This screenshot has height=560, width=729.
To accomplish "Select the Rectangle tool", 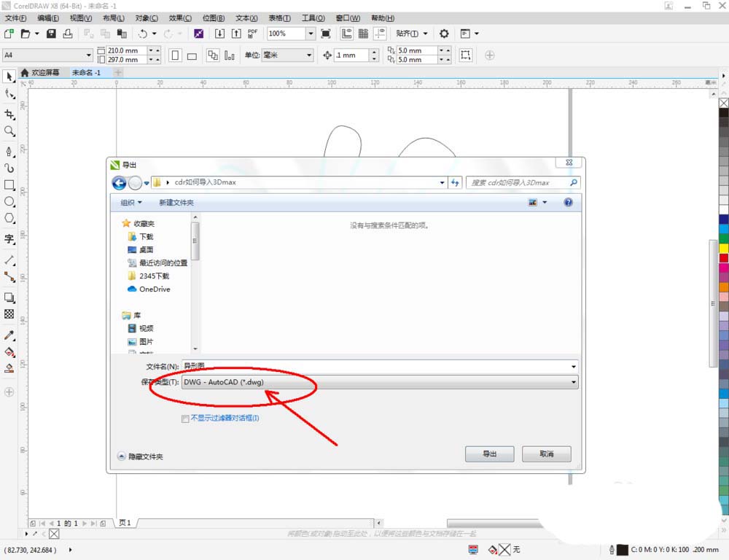I will [9, 185].
